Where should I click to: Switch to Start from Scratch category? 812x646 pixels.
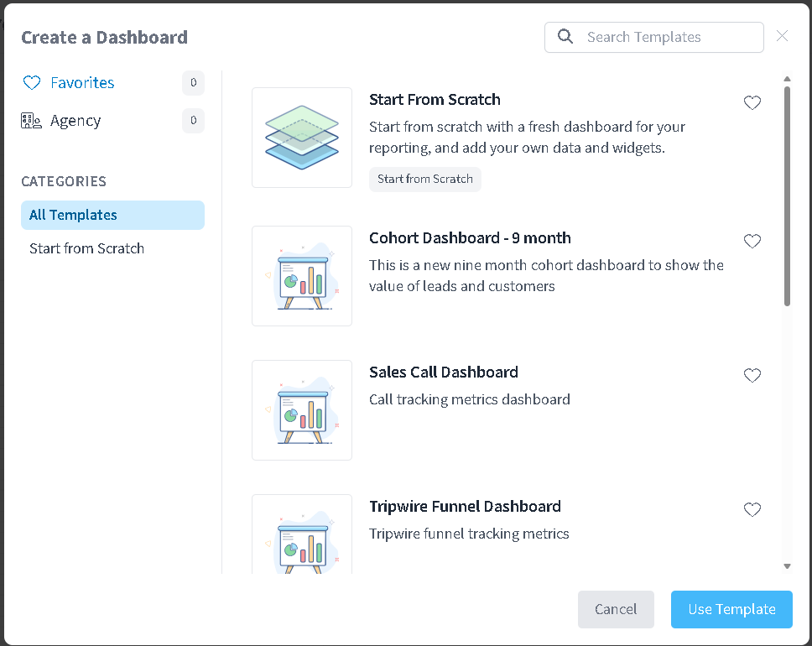click(x=86, y=248)
